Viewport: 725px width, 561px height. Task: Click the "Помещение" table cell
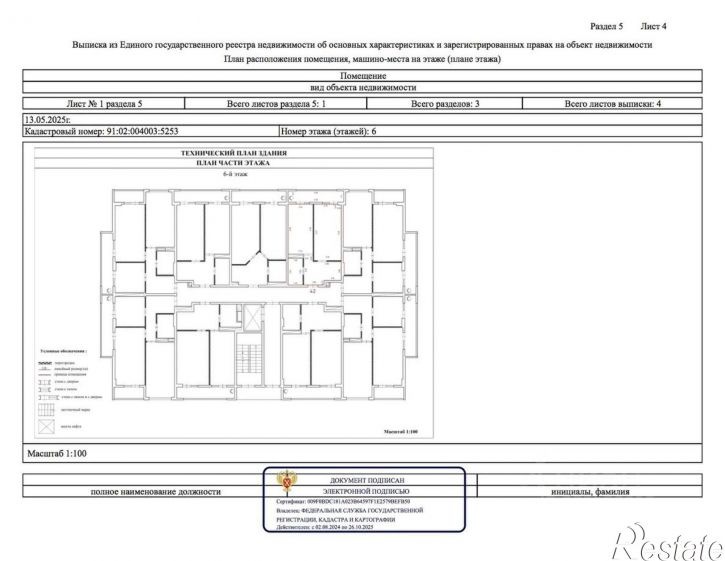pos(362,76)
